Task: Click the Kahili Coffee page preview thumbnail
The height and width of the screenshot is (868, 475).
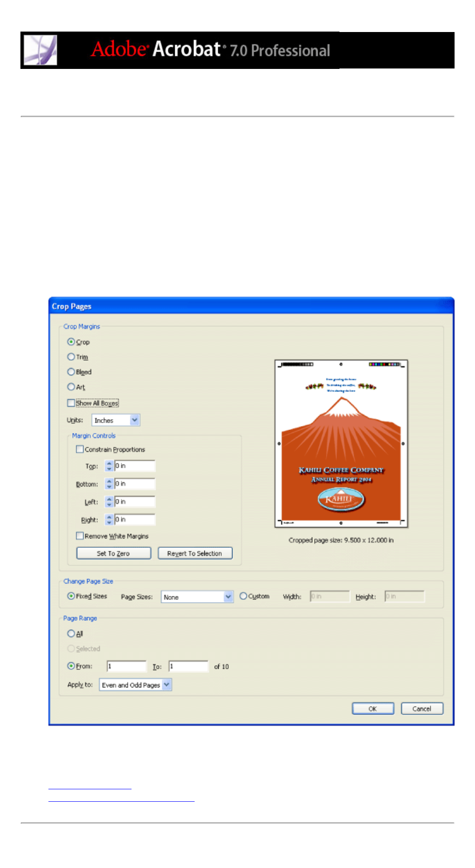Action: (341, 444)
